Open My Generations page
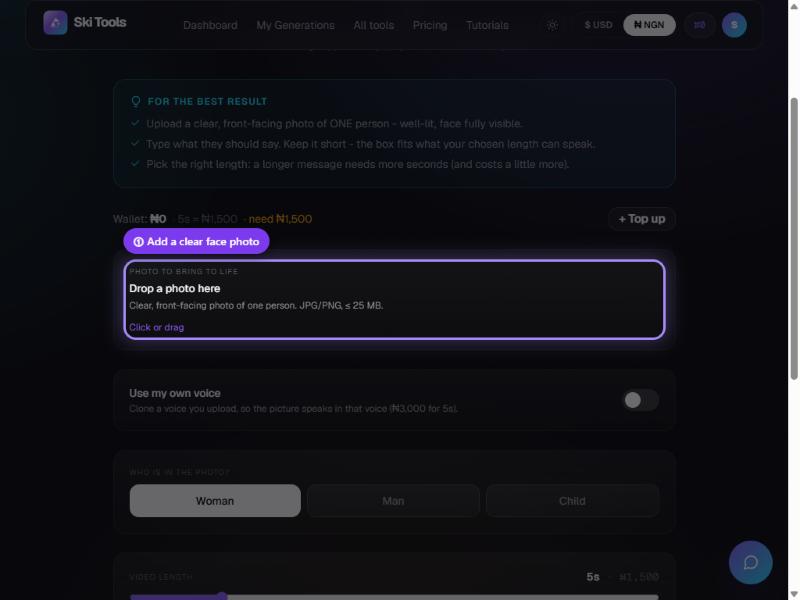The width and height of the screenshot is (800, 600). (295, 26)
